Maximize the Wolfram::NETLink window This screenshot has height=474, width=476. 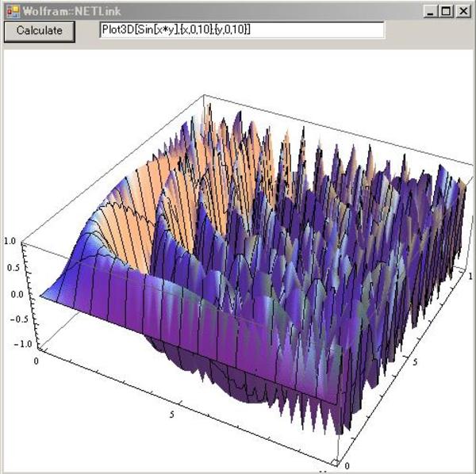coord(445,12)
